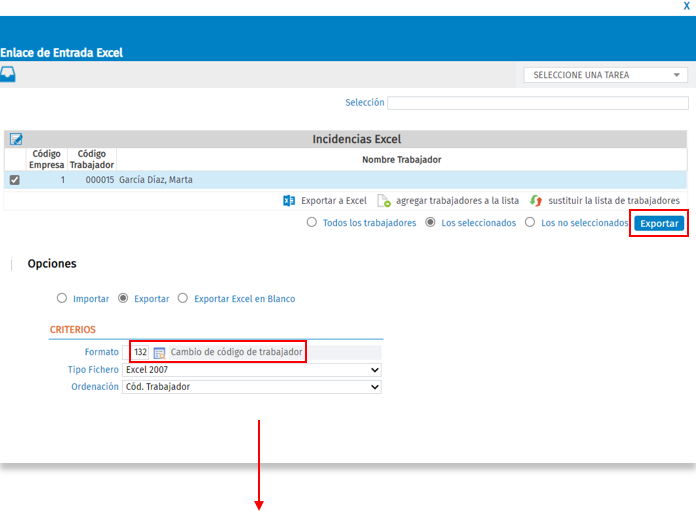Open the Formato lookup icon
Image resolution: width=696 pixels, height=518 pixels.
[x=159, y=353]
